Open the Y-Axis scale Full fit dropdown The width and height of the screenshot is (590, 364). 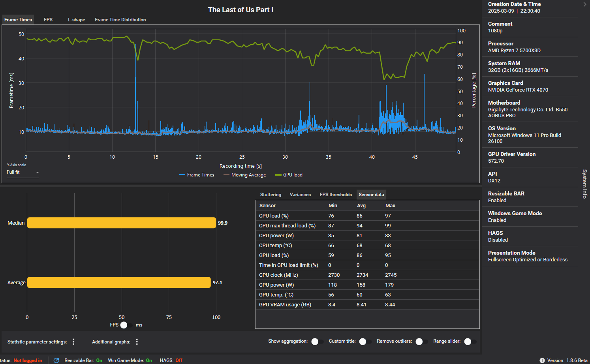tap(23, 173)
